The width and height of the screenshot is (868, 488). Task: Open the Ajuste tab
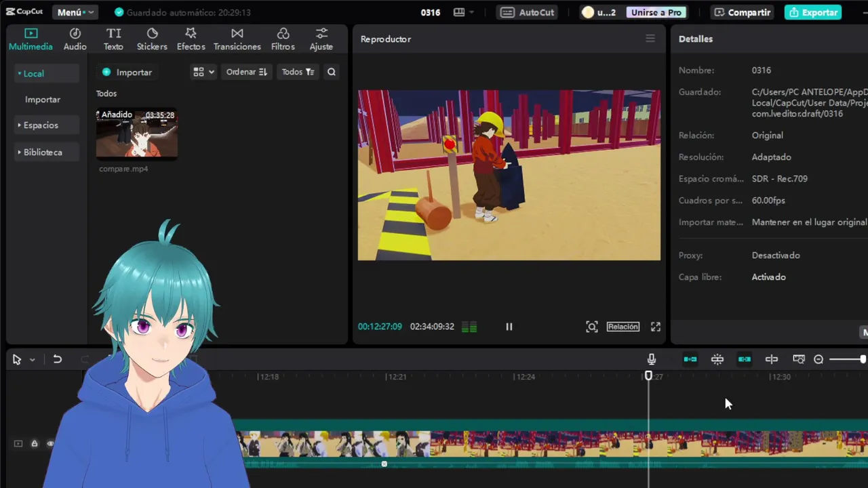point(321,39)
